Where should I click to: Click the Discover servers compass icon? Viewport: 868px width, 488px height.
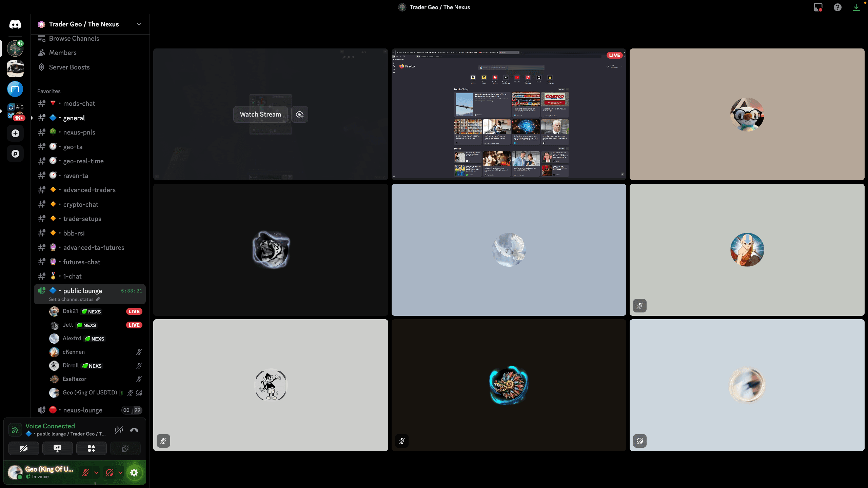[x=15, y=154]
